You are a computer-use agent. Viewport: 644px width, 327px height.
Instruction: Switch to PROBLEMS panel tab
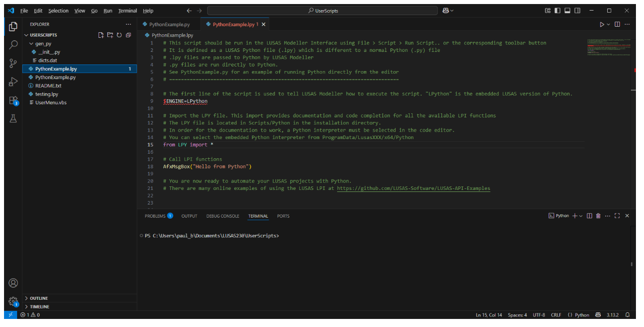coord(158,216)
